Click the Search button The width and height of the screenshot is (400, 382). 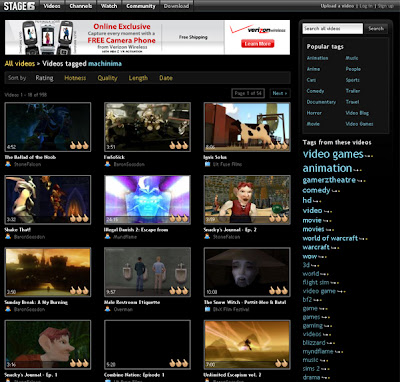(376, 29)
